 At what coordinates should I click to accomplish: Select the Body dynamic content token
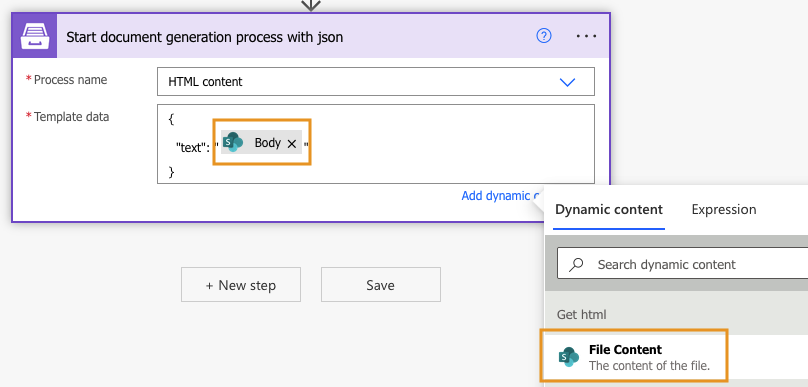pos(262,142)
